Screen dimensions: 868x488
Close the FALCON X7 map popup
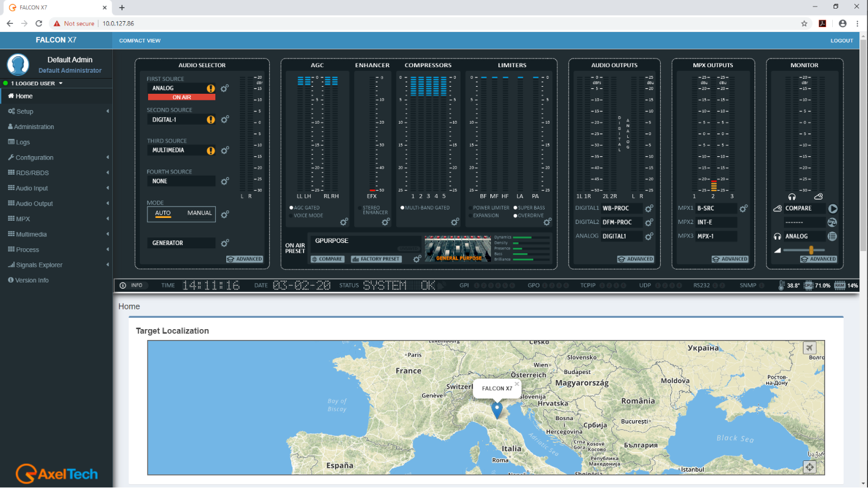(517, 384)
